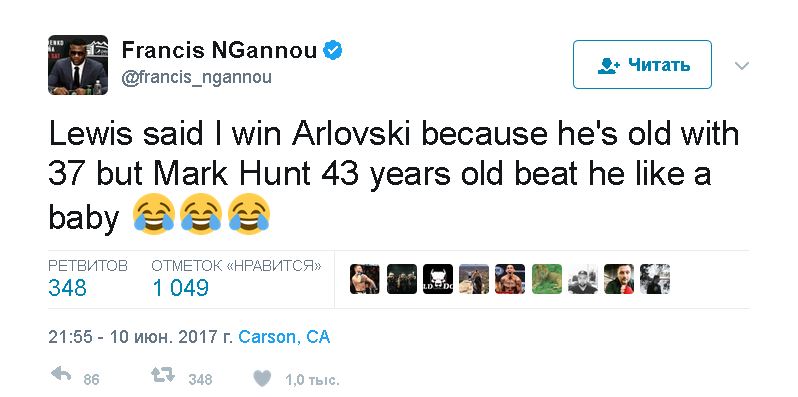Open the liker avatar with red element
The width and height of the screenshot is (798, 397).
pos(619,279)
